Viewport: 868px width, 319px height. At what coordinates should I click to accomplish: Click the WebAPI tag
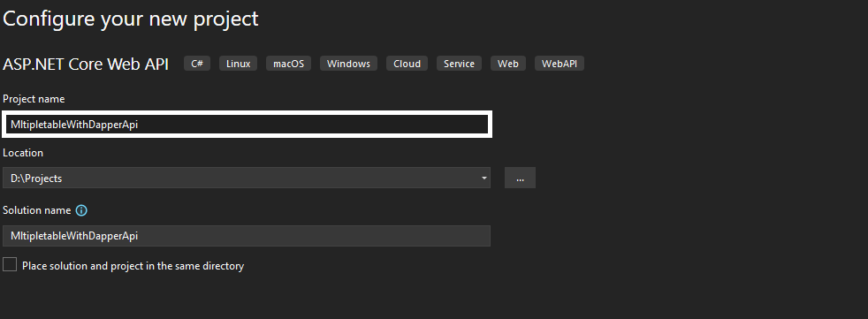click(560, 64)
